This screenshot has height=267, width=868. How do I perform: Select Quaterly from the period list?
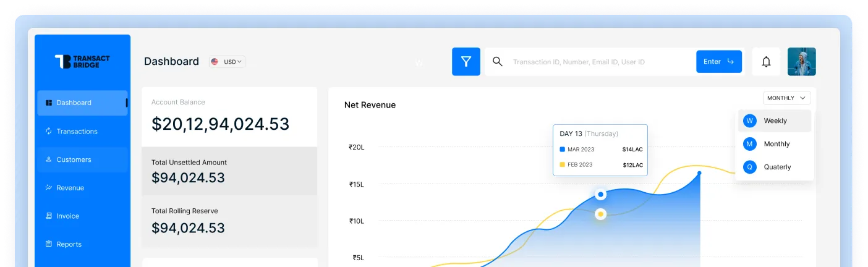coord(775,167)
